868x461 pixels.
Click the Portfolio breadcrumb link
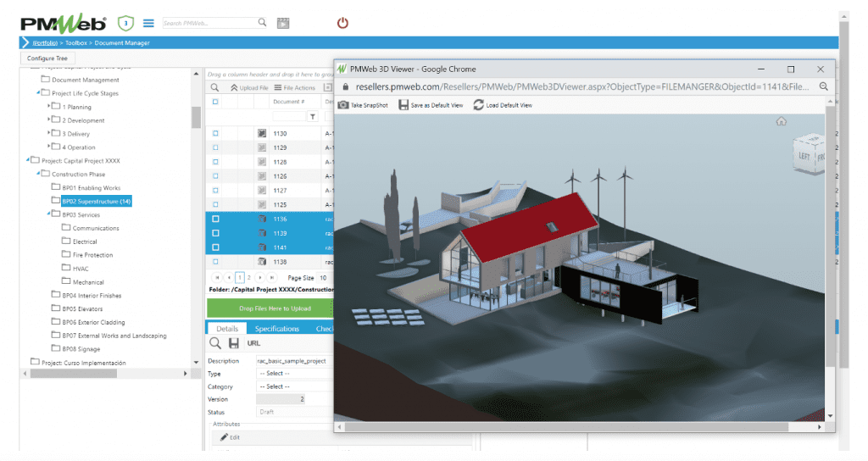click(x=45, y=43)
